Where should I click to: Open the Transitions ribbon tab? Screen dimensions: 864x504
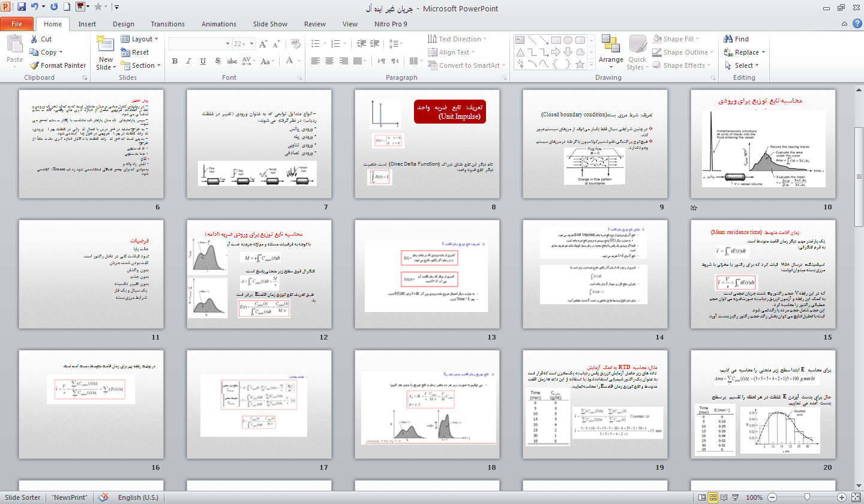click(167, 24)
